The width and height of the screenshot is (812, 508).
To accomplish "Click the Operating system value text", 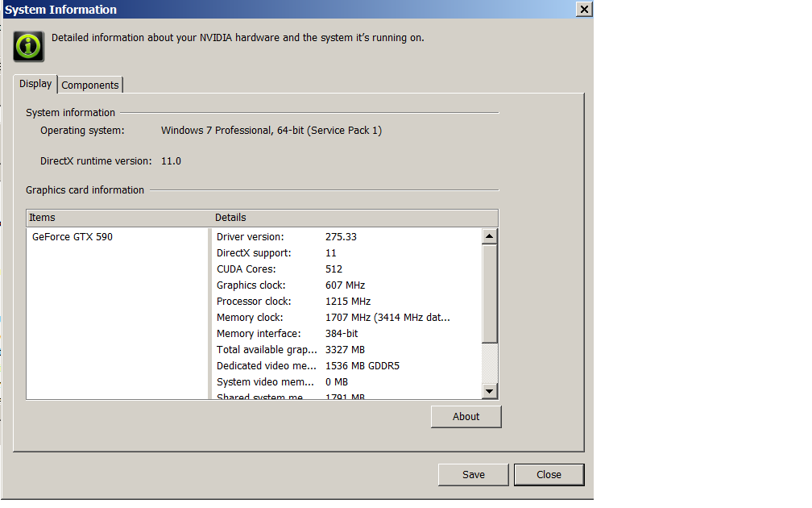I will pyautogui.click(x=271, y=131).
